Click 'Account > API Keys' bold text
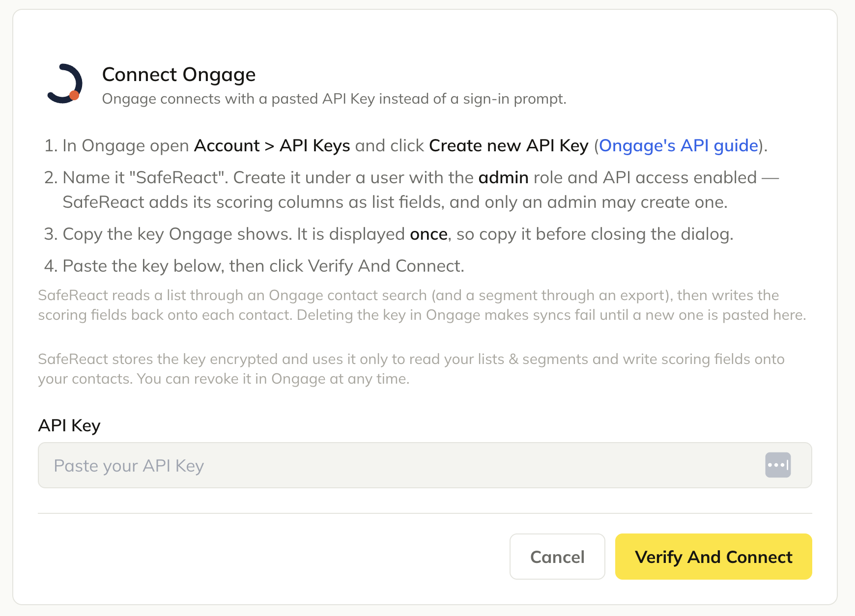 (272, 145)
